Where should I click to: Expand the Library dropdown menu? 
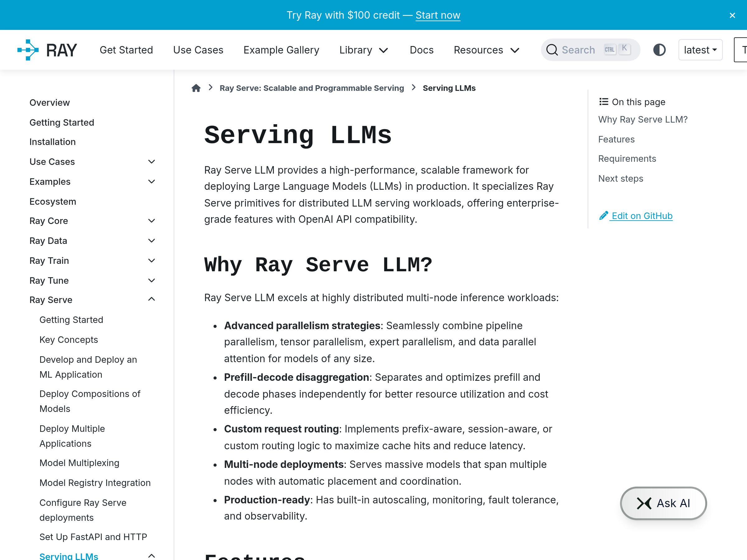[x=364, y=50]
